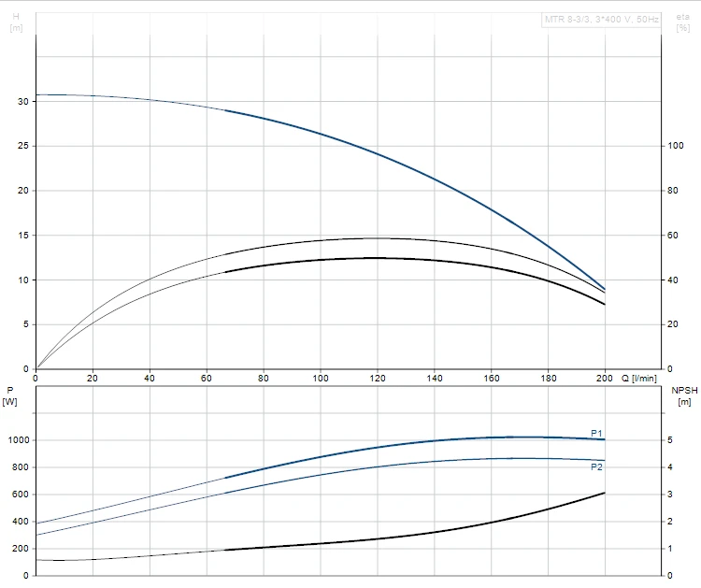Click the P [W] axis label
The height and width of the screenshot is (588, 701).
[10, 396]
